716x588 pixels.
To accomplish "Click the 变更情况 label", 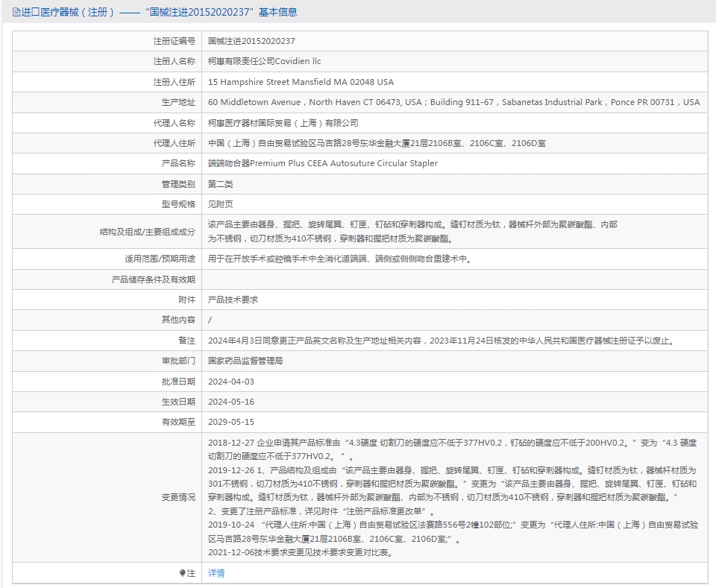I will click(x=178, y=497).
